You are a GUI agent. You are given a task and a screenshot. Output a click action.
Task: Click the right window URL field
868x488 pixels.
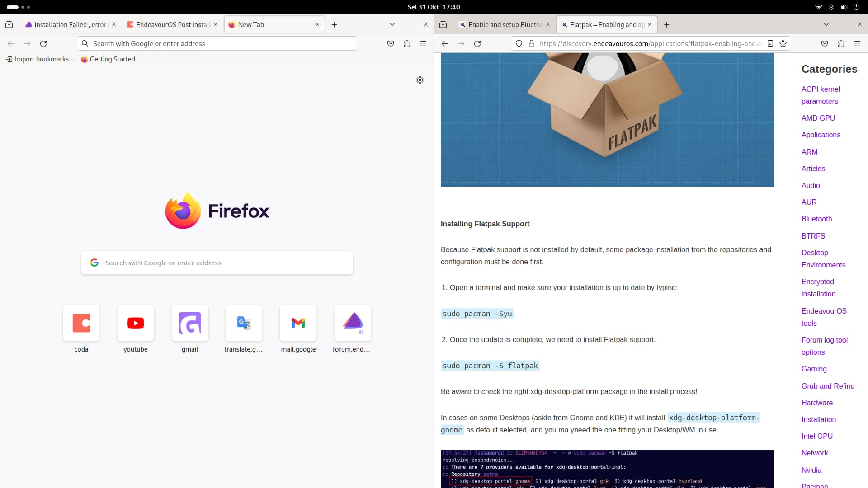[651, 43]
